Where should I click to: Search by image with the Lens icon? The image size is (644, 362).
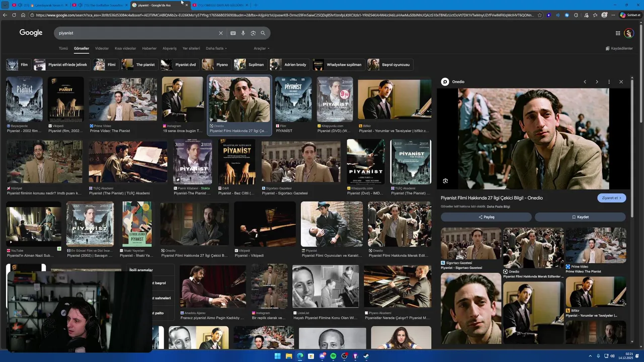pyautogui.click(x=253, y=33)
